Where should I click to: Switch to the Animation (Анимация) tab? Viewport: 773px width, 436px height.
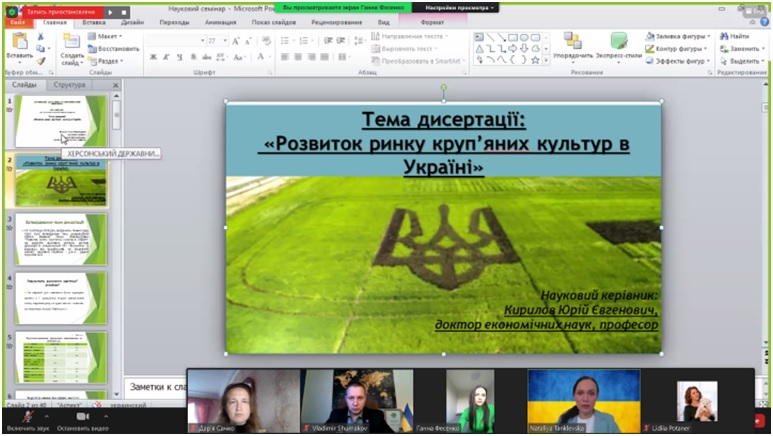point(220,22)
